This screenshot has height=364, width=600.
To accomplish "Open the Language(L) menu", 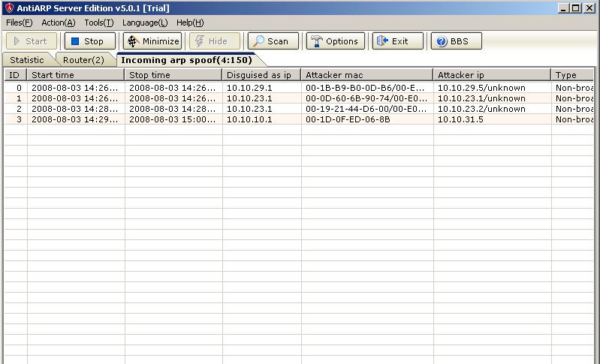I will click(145, 23).
